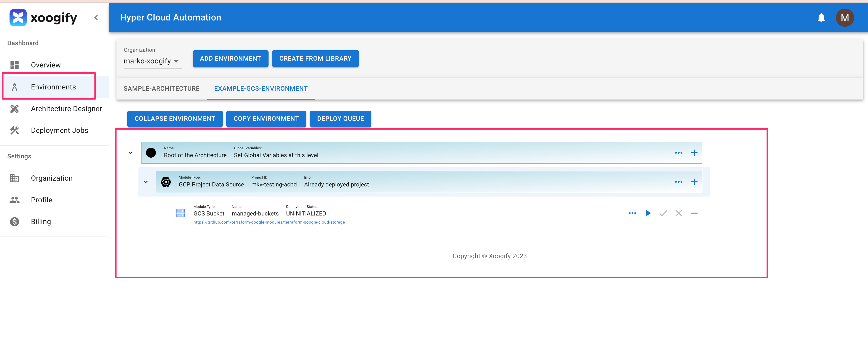Collapse the GCP Project Data Source node
Screen dimensions: 868x338
click(x=146, y=182)
